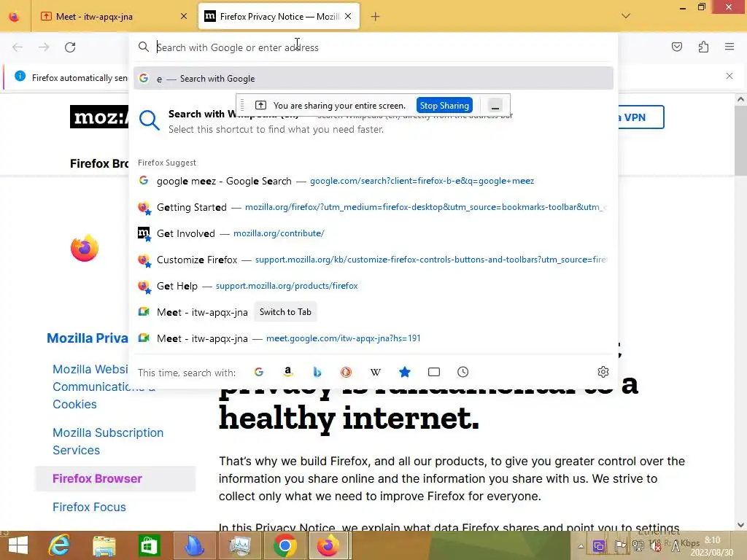
Task: Search in History clock icon
Action: [x=462, y=372]
